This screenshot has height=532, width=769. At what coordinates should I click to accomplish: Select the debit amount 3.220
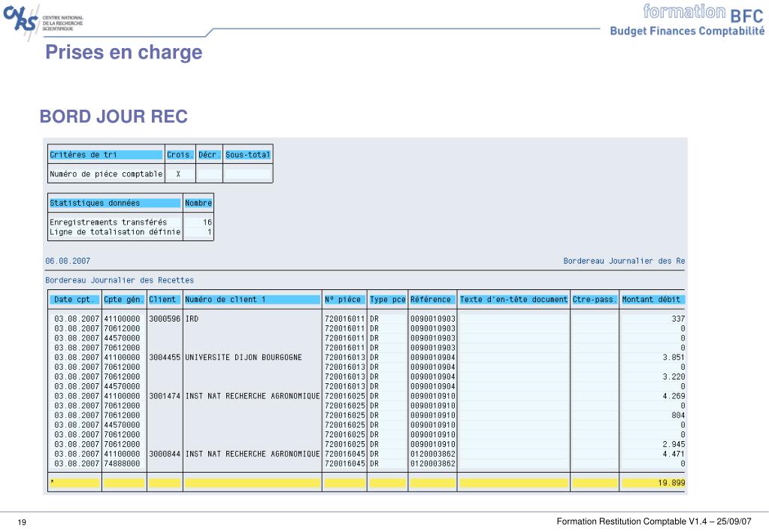674,377
